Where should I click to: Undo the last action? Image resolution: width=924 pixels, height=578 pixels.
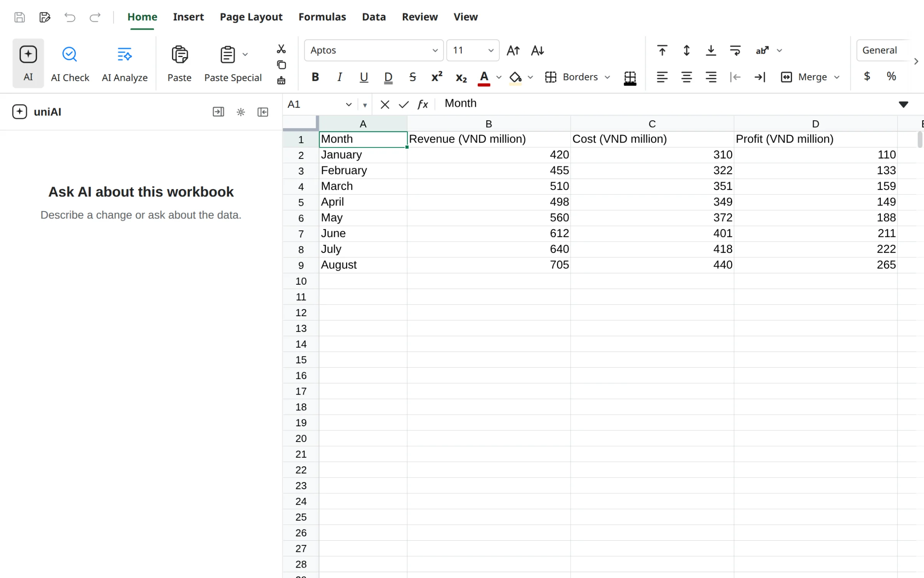coord(70,17)
